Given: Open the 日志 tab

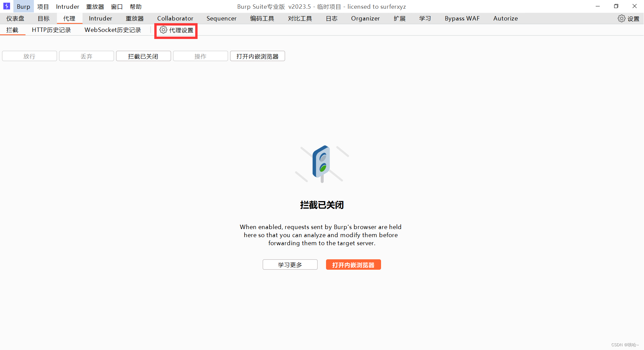Looking at the screenshot, I should (x=332, y=18).
